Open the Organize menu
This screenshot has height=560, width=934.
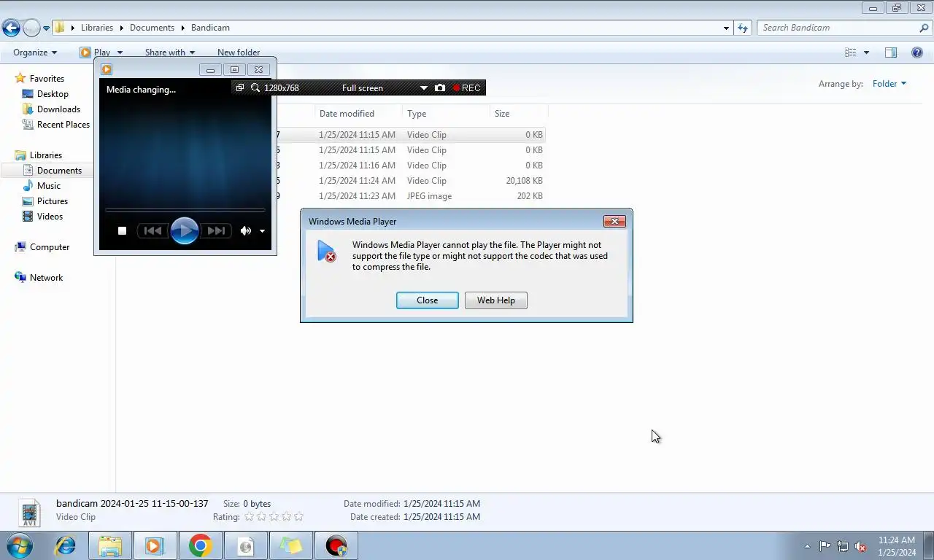click(35, 52)
